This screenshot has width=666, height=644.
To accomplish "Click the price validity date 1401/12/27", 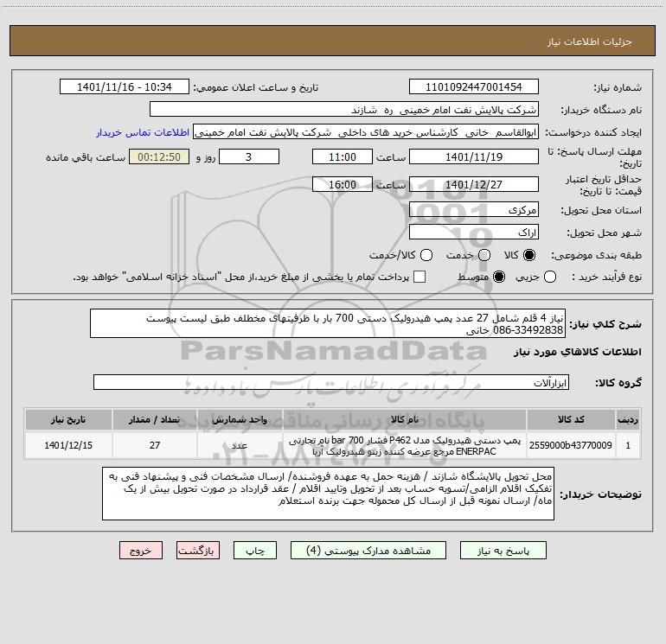I will 474,184.
